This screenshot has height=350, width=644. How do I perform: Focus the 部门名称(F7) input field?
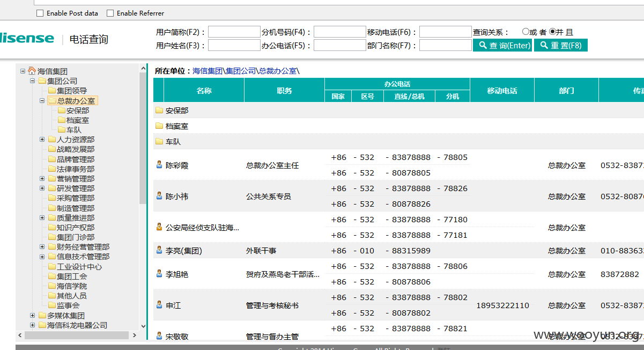click(446, 46)
